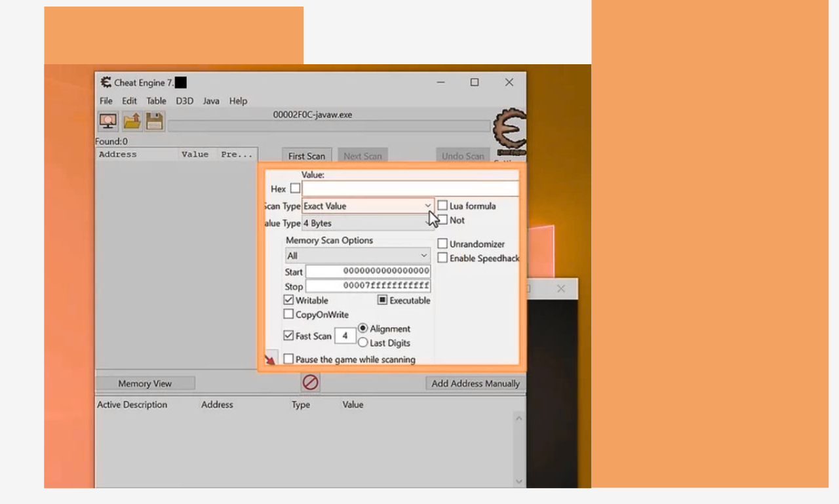This screenshot has height=504, width=839.
Task: Click Cheat Engine title bar app icon
Action: (106, 82)
